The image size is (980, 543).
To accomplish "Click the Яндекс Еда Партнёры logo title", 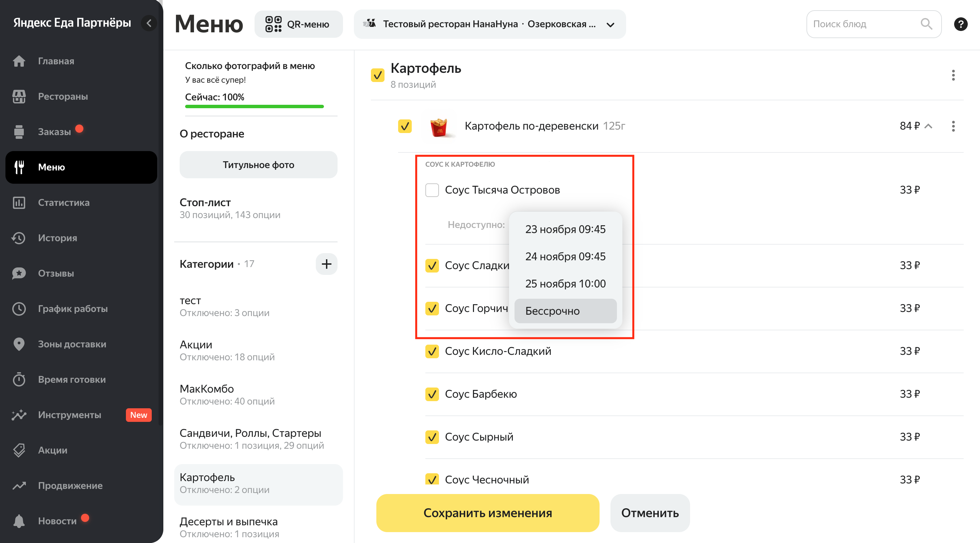I will [x=72, y=22].
